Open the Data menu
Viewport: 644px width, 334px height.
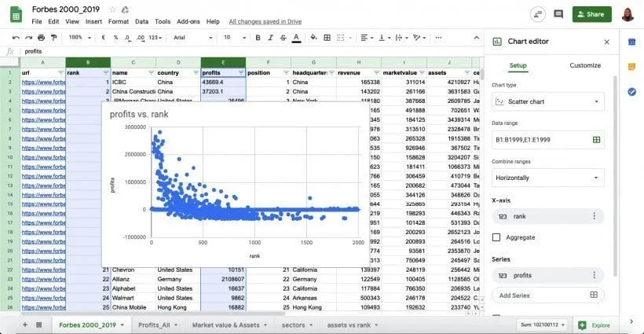tap(141, 21)
